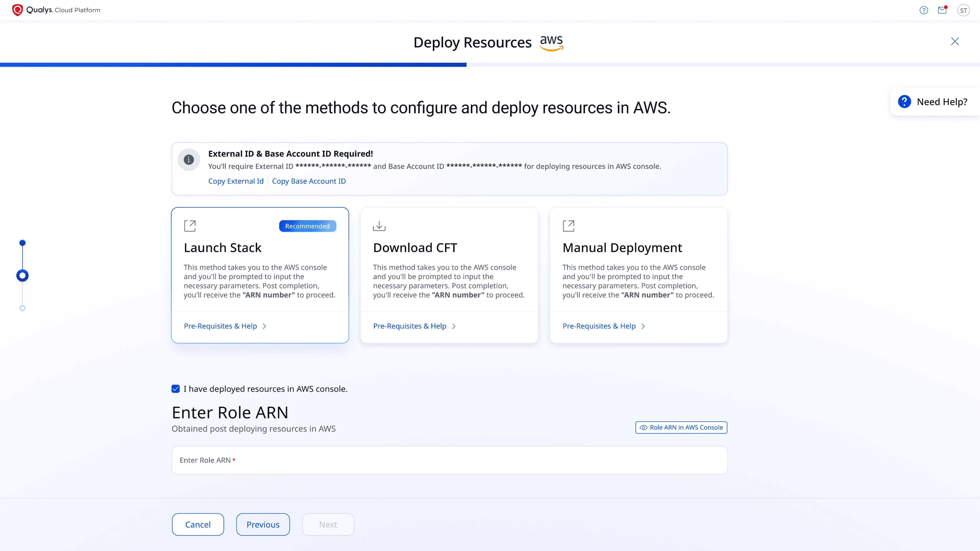This screenshot has height=551, width=980.
Task: Go back with the Previous button
Action: pyautogui.click(x=263, y=524)
